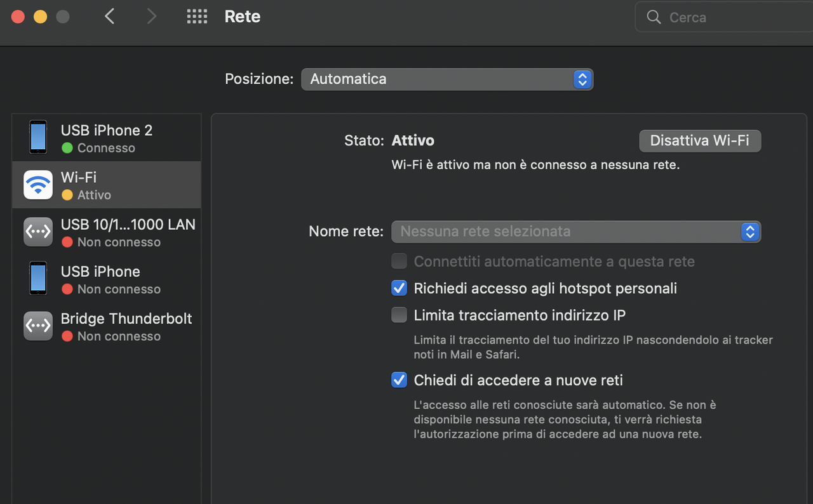The width and height of the screenshot is (813, 504).
Task: Select the USB 10/1...1000 LAN ethernet icon
Action: click(x=38, y=232)
